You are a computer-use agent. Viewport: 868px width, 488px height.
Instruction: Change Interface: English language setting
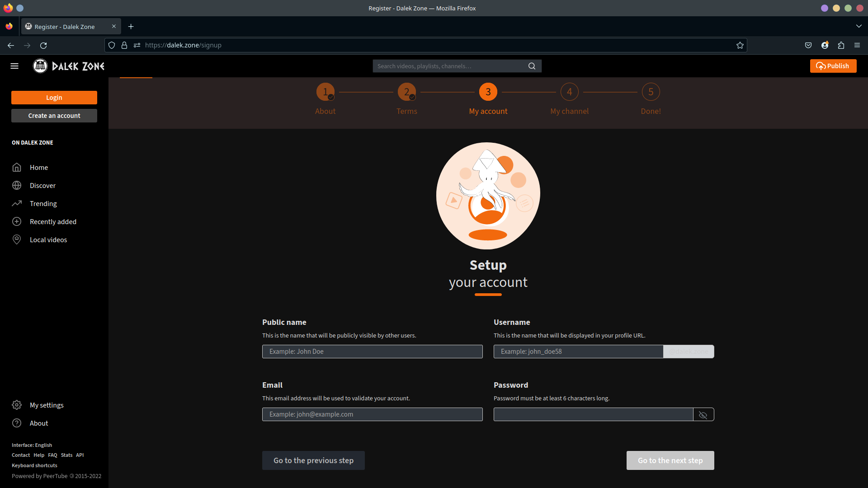tap(32, 445)
